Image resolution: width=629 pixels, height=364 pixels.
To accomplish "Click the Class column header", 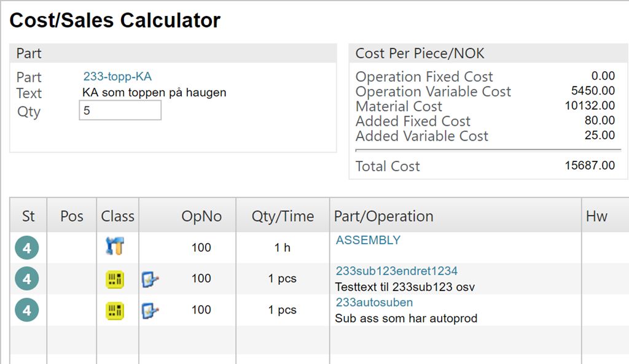I will [x=117, y=216].
